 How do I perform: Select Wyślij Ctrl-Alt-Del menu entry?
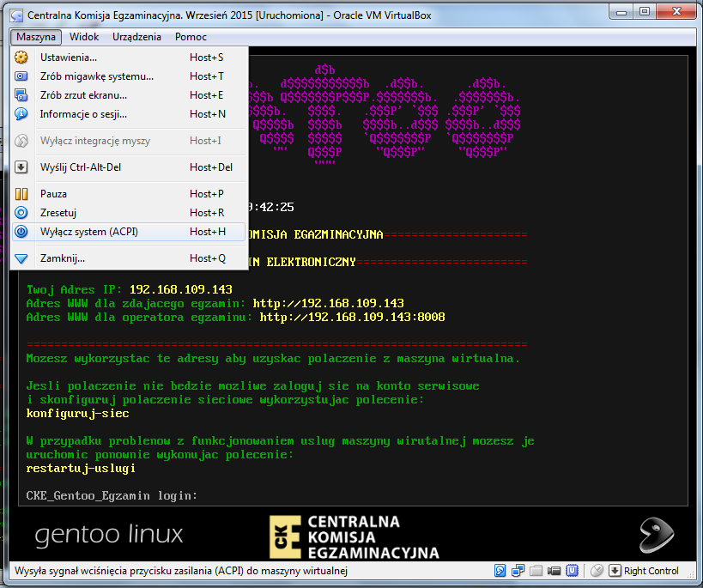coord(129,167)
